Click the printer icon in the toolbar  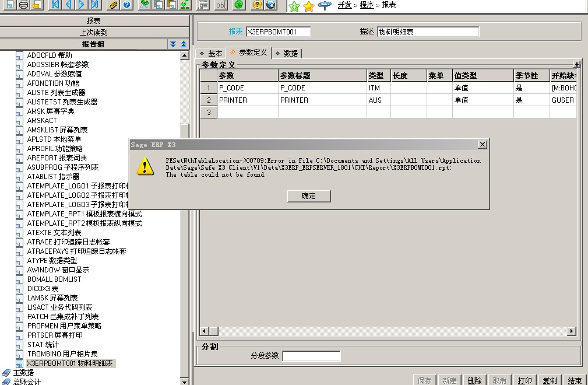(x=23, y=5)
